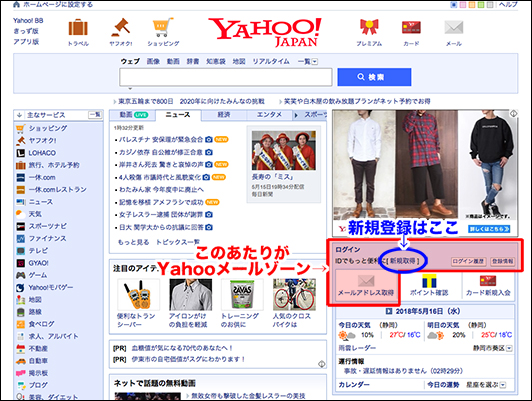Open the Premium ribbon icon
The image size is (532, 401).
369,27
